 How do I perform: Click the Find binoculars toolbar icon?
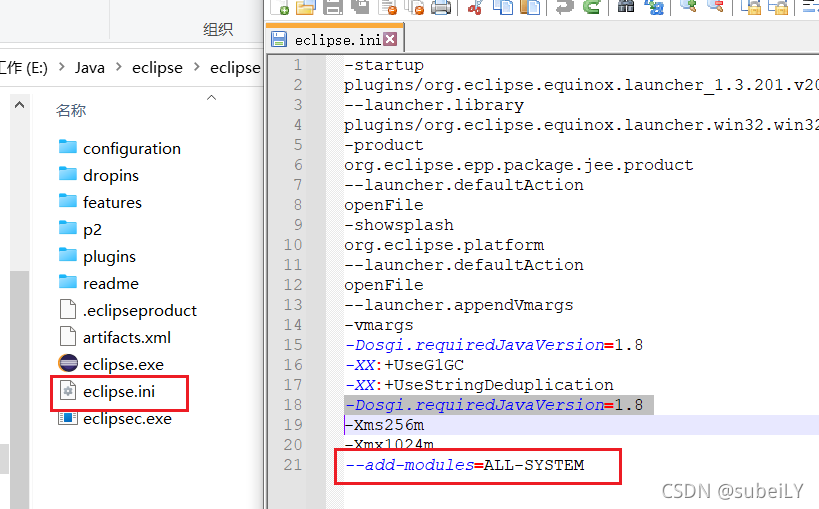coord(626,7)
